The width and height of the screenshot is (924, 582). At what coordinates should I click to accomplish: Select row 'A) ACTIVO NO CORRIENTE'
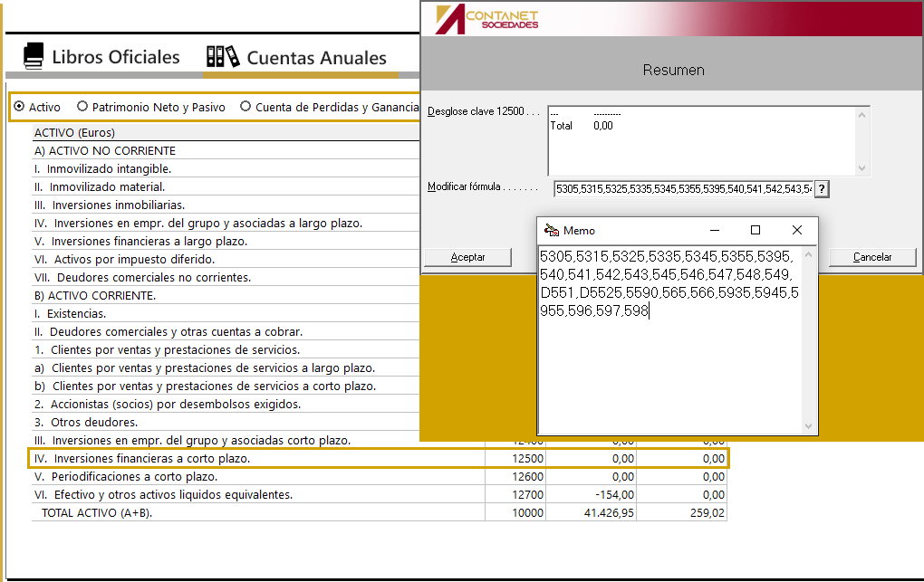click(226, 151)
